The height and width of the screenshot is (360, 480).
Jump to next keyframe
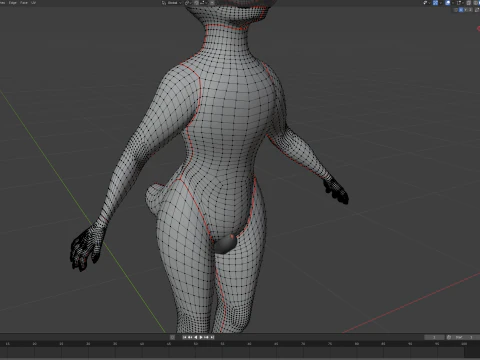tap(206, 337)
